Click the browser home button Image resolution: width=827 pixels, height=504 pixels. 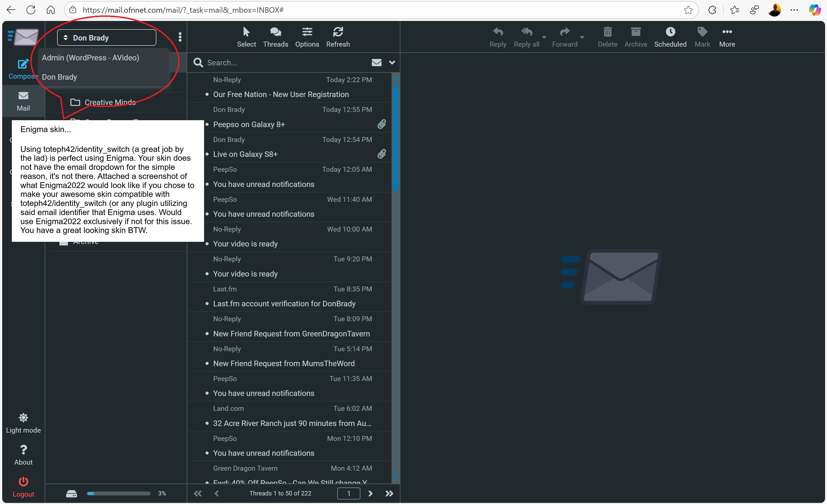pyautogui.click(x=51, y=10)
